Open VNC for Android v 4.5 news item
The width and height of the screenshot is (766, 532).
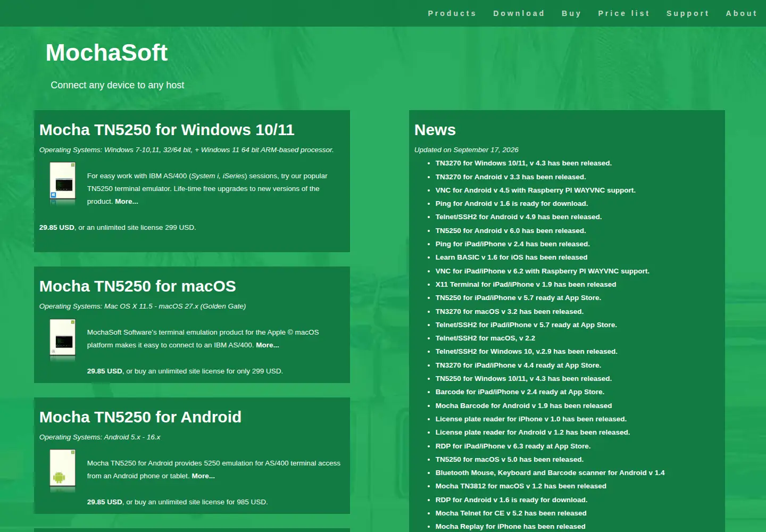click(x=536, y=190)
